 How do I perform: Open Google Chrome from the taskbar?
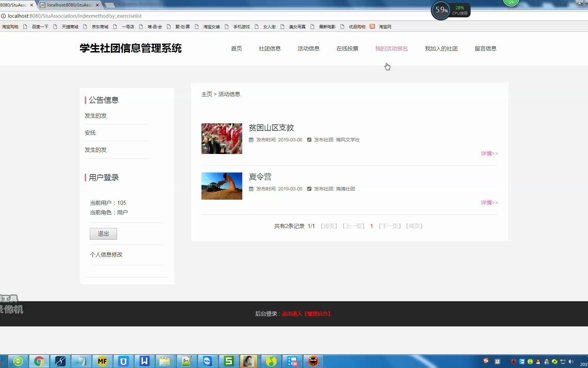pos(39,361)
